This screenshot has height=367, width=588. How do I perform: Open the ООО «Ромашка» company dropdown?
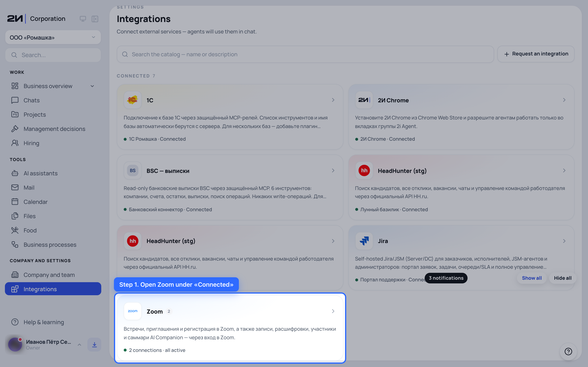53,37
